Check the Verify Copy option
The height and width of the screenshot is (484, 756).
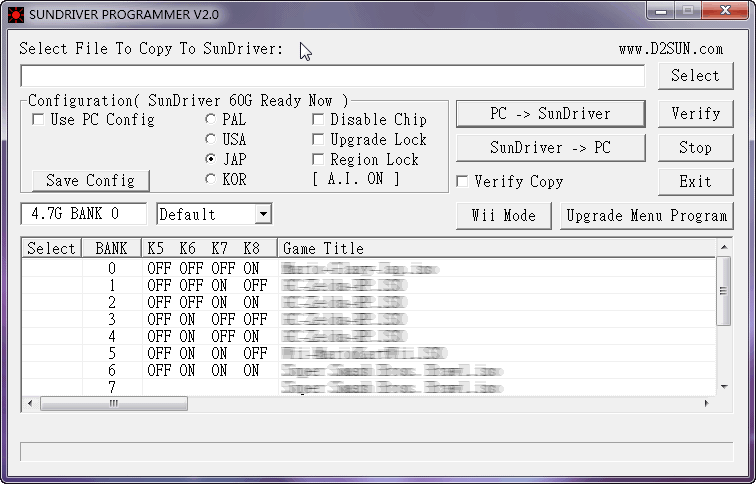pyautogui.click(x=462, y=181)
